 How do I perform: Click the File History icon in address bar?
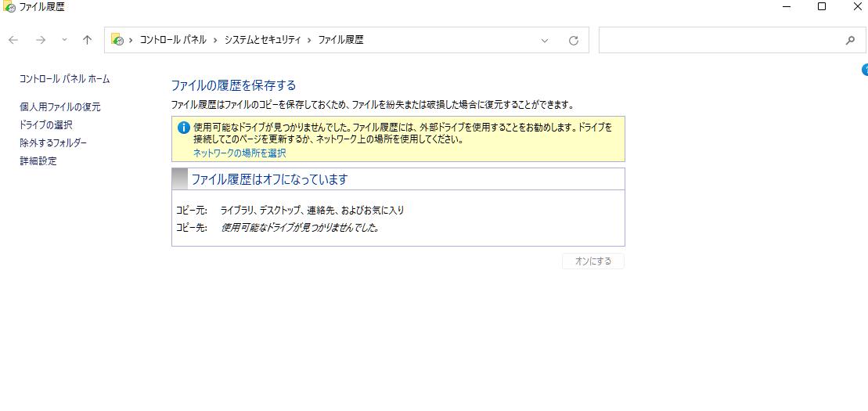[117, 40]
